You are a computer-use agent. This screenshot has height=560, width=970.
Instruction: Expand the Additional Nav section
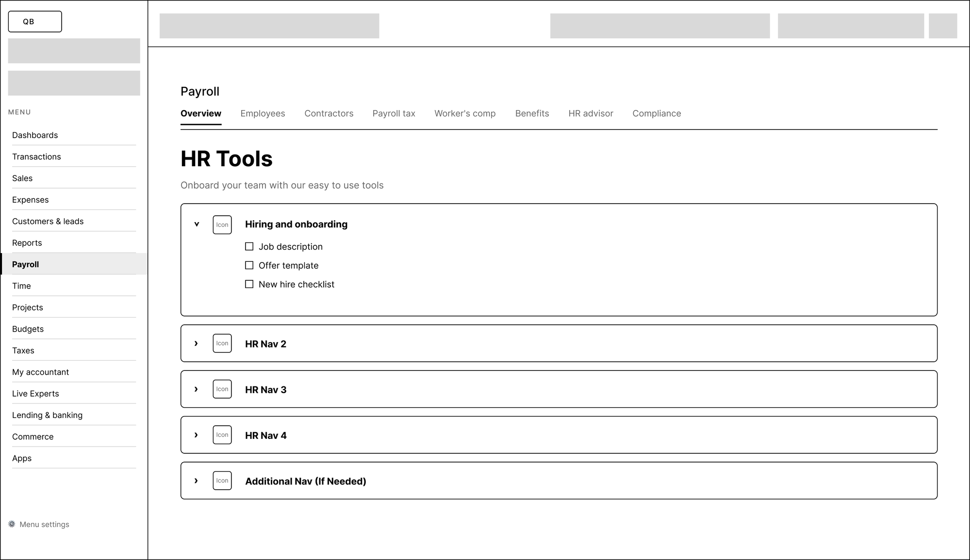pyautogui.click(x=196, y=480)
